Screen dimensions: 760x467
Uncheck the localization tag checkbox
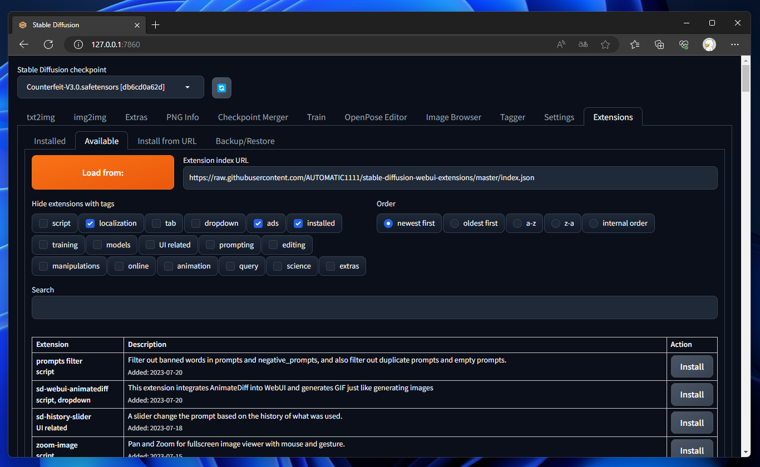[x=90, y=224]
